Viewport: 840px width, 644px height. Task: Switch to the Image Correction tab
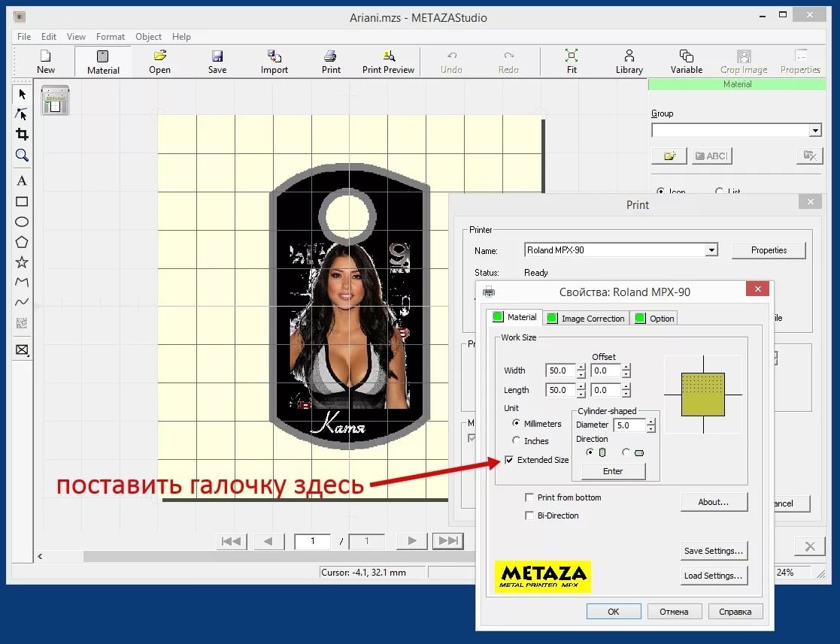pyautogui.click(x=586, y=318)
